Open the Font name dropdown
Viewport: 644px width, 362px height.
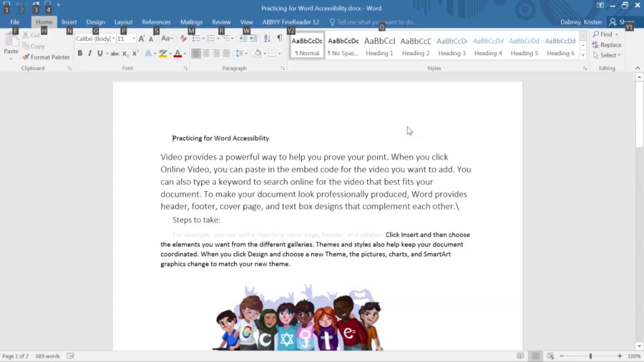tap(114, 39)
